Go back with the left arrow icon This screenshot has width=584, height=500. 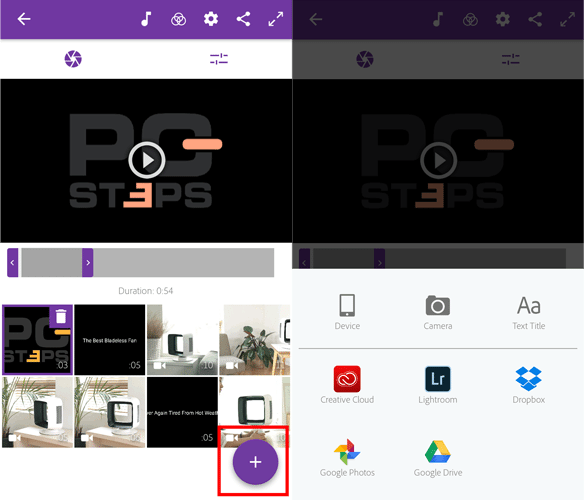coord(24,19)
